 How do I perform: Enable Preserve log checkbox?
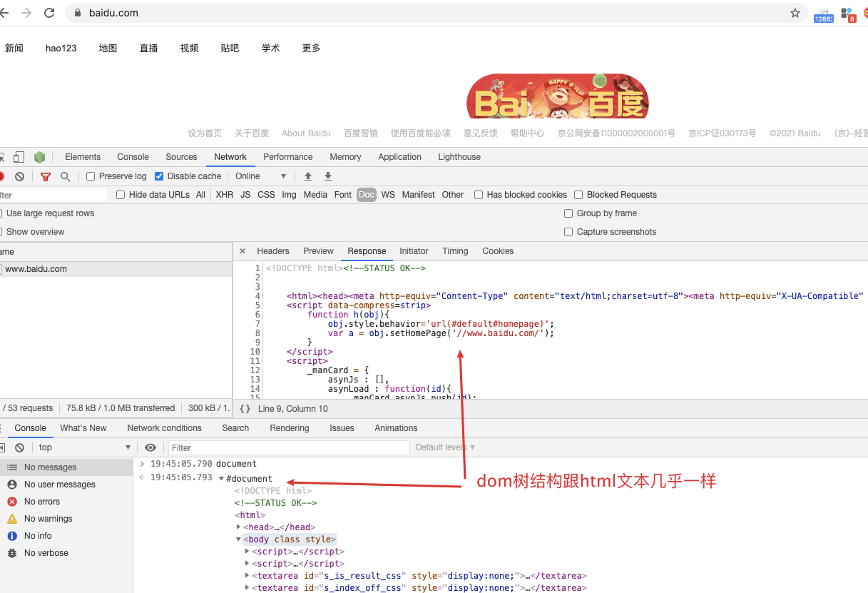91,176
